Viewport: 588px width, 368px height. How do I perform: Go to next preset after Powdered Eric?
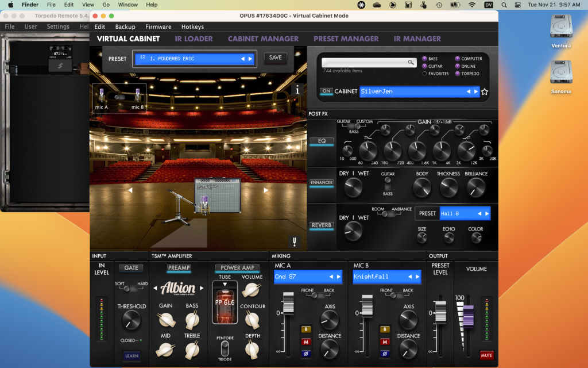pyautogui.click(x=250, y=59)
